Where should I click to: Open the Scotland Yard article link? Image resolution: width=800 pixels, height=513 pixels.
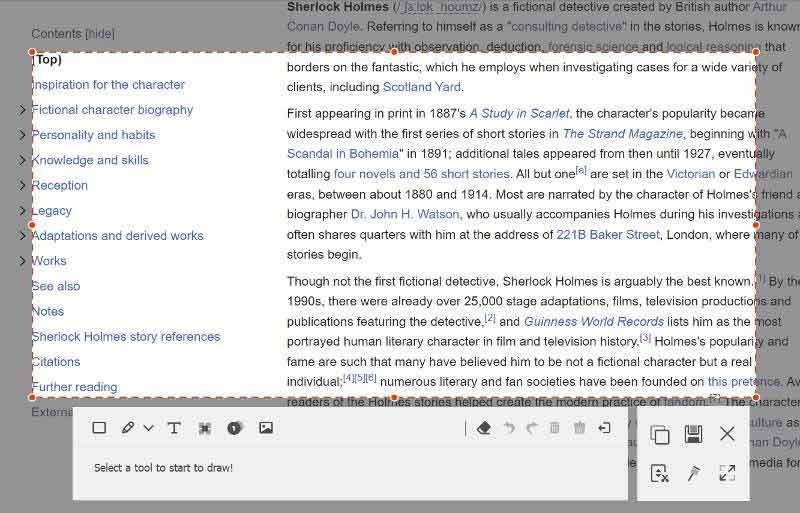422,87
